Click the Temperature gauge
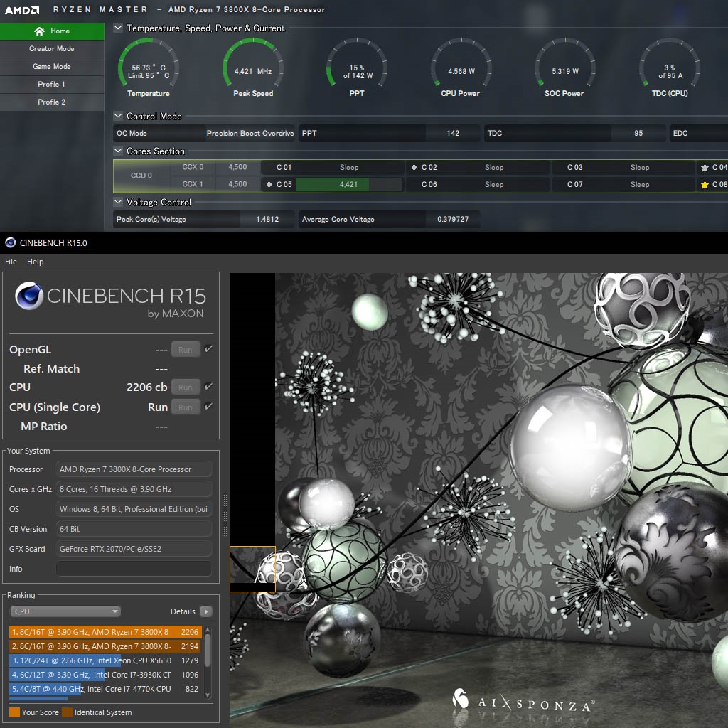Screen dimensions: 728x728 tap(147, 63)
